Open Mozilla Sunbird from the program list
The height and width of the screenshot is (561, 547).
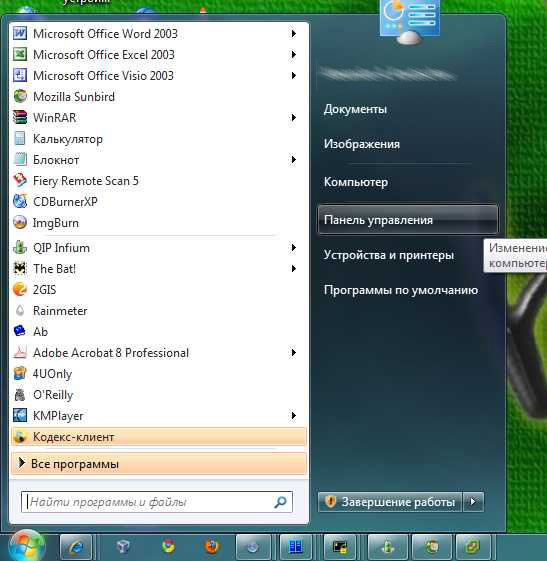point(158,97)
